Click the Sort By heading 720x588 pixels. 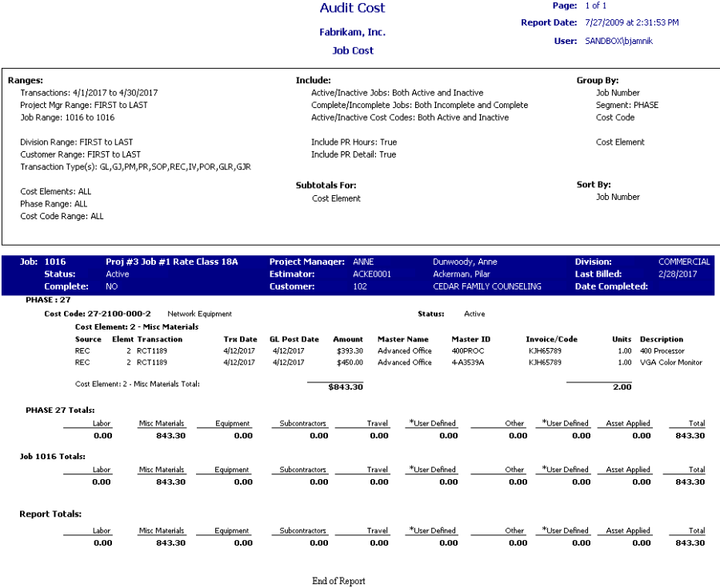594,185
